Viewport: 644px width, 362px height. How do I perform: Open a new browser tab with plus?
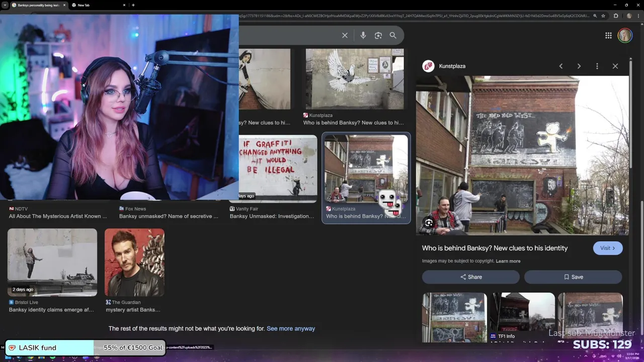pyautogui.click(x=133, y=5)
